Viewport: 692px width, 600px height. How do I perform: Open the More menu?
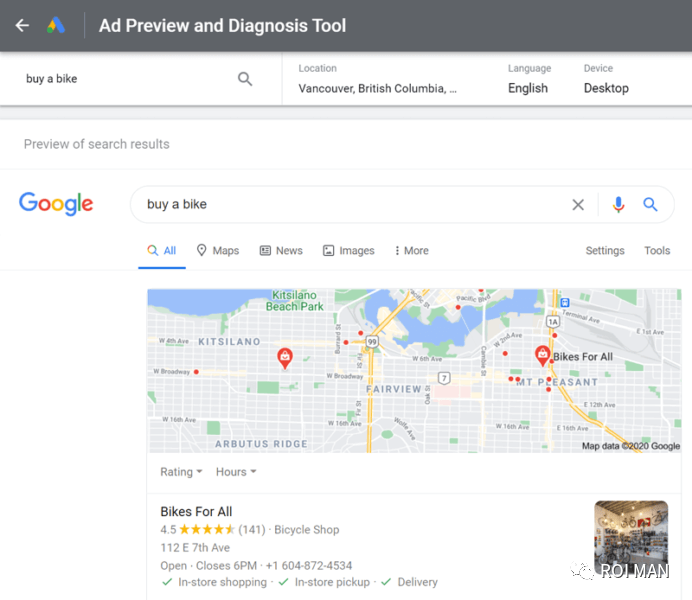click(x=411, y=251)
